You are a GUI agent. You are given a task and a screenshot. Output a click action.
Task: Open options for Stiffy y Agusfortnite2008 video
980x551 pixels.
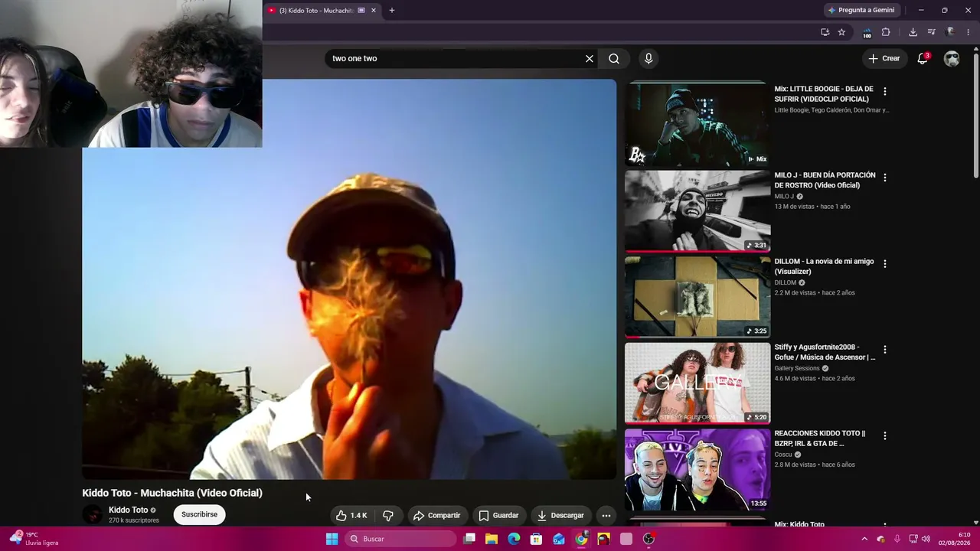point(885,350)
